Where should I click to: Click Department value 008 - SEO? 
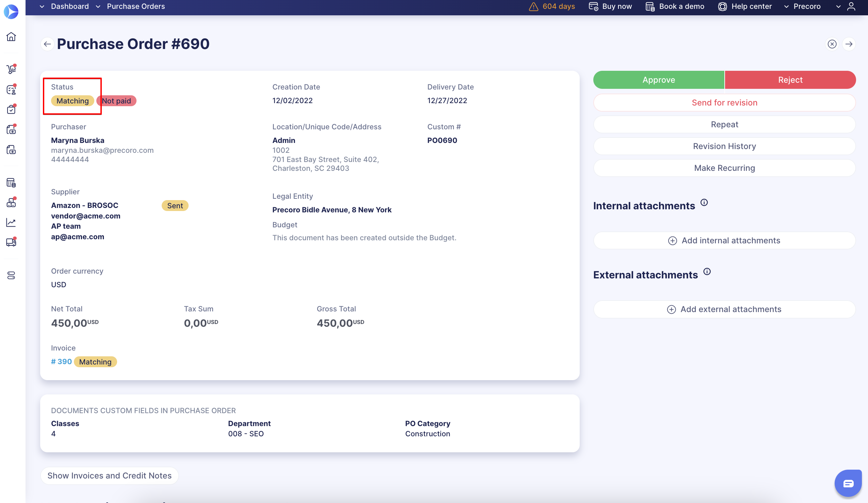click(x=246, y=434)
